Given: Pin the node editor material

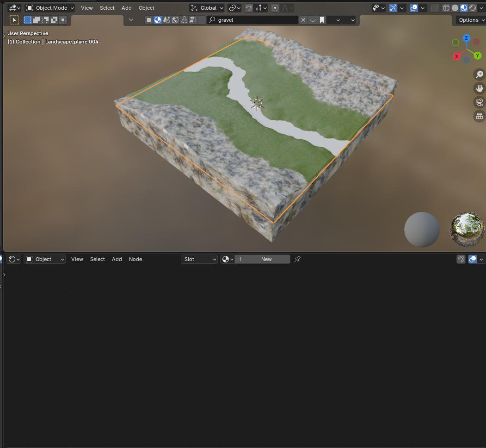Looking at the screenshot, I should [297, 259].
